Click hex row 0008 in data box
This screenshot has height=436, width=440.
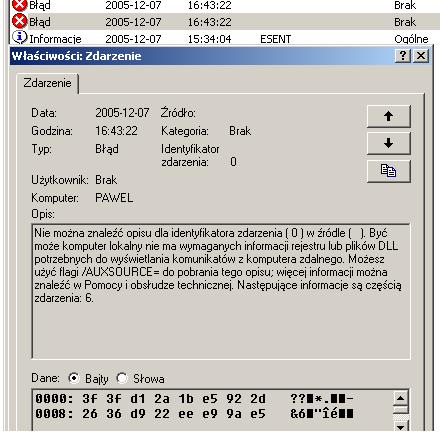tap(194, 414)
